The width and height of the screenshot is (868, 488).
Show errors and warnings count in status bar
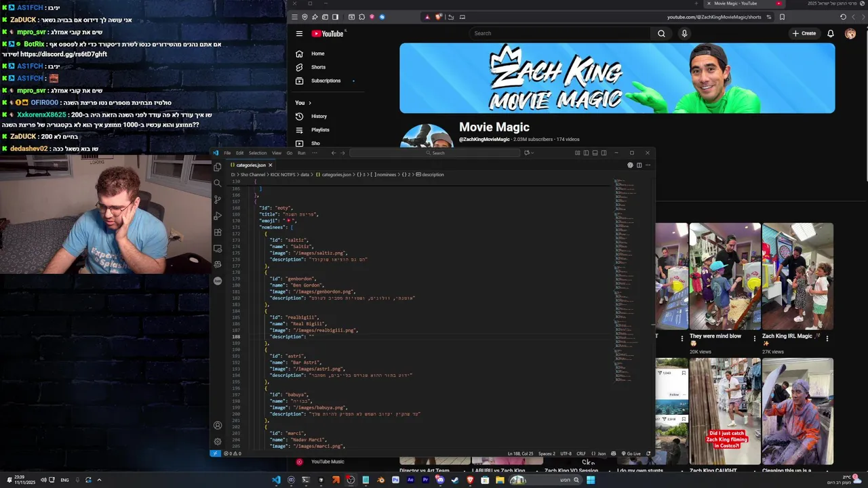coord(231,453)
